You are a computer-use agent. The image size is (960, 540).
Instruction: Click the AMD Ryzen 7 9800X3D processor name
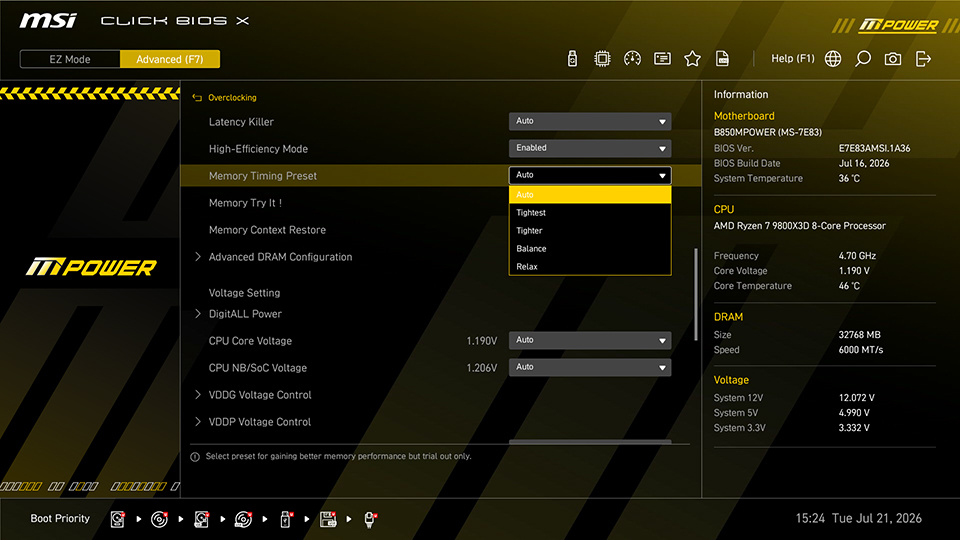pos(800,226)
